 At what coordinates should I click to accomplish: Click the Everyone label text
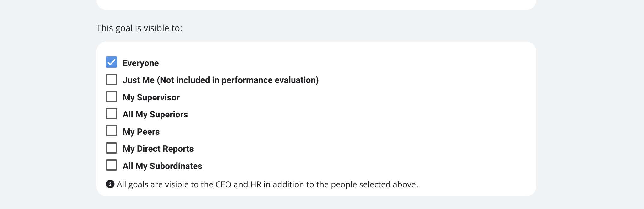click(x=141, y=63)
